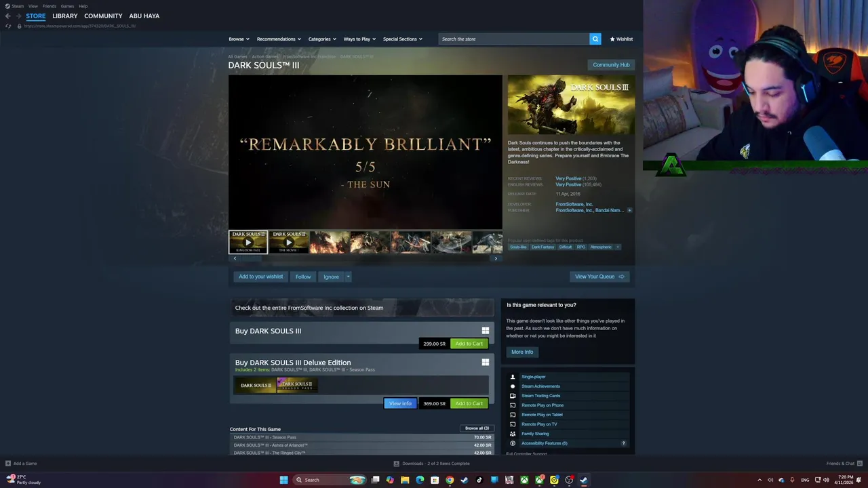Expand the Ignore options dropdown arrow
Viewport: 868px width, 488px height.
(x=348, y=277)
